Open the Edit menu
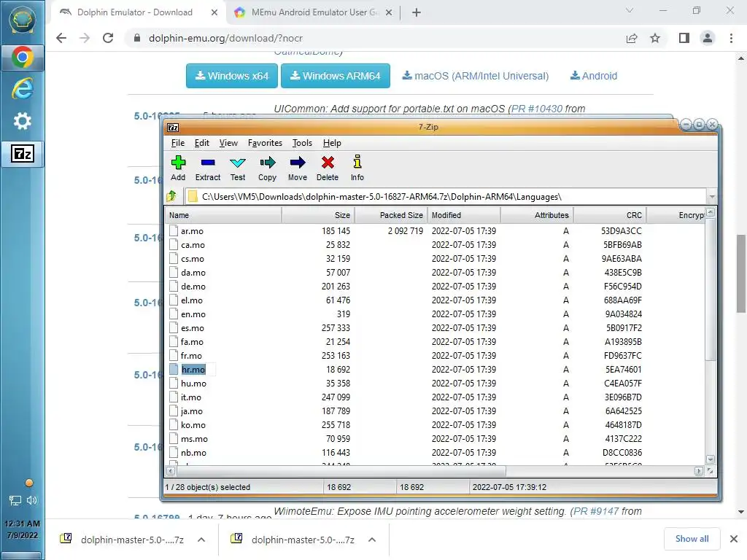Screen dimensions: 747x560 201,143
